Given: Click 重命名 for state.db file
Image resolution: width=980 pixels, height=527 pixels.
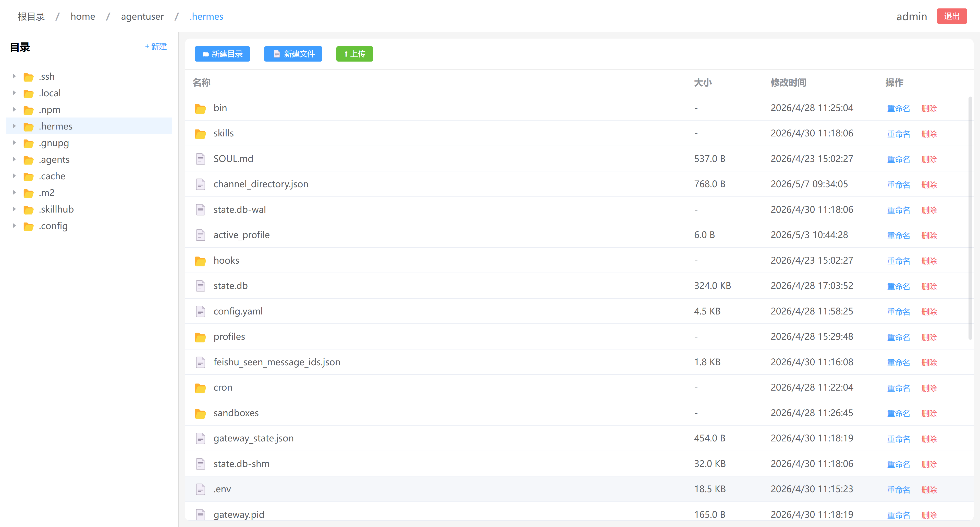Looking at the screenshot, I should (898, 286).
